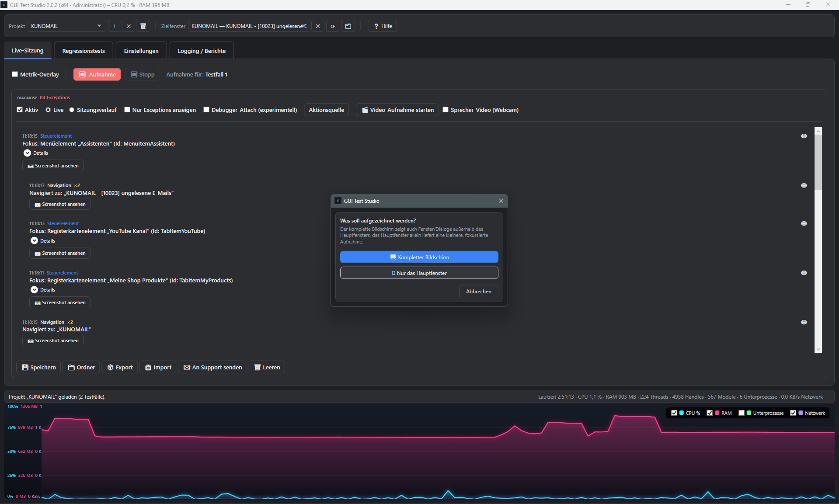Viewport: 839px width, 504px height.
Task: Click the Import button
Action: point(158,367)
